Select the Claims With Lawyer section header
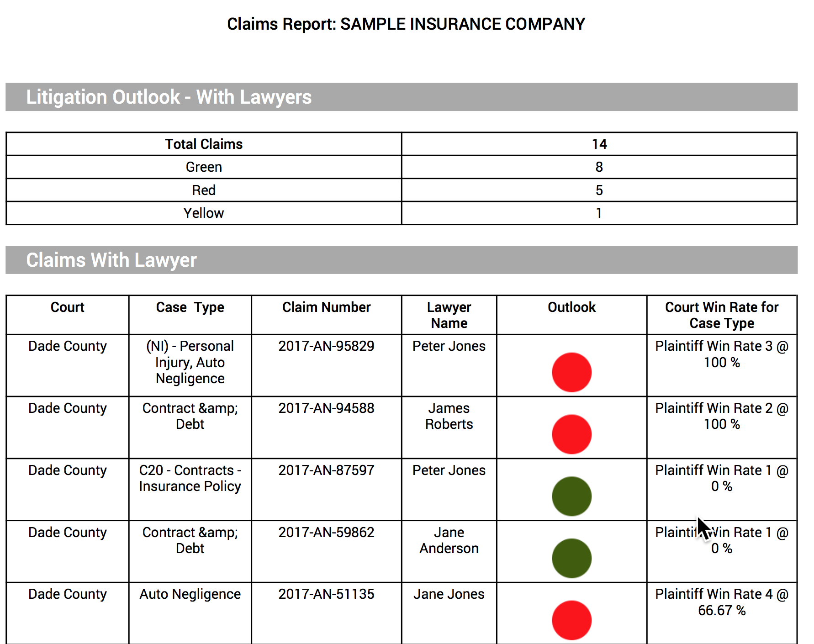Screen dimensions: 814x644 111,260
